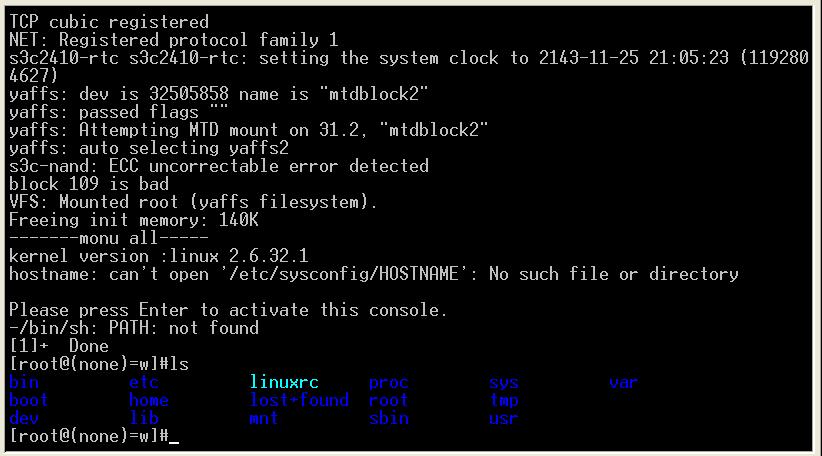Click the 'usr' directory name
This screenshot has width=822, height=456.
tap(503, 418)
